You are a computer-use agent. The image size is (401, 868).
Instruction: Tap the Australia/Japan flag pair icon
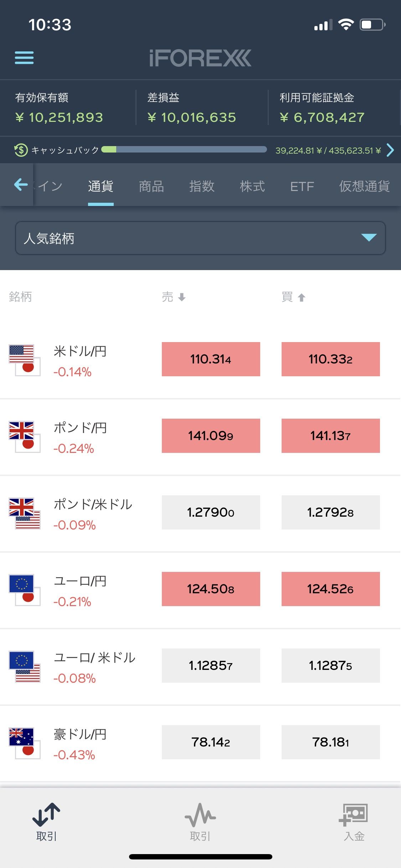point(25,743)
